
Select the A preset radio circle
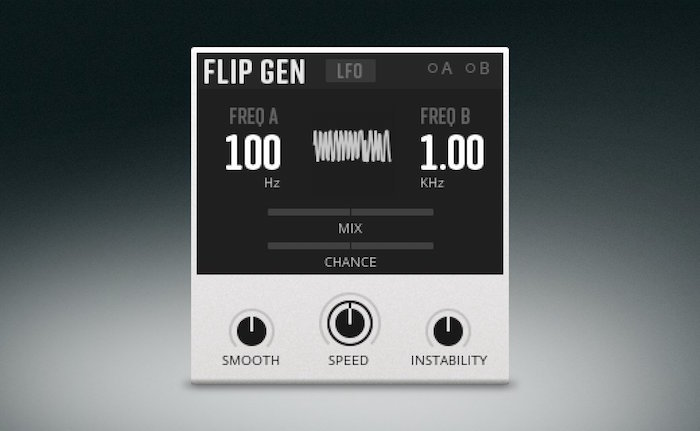(x=432, y=68)
